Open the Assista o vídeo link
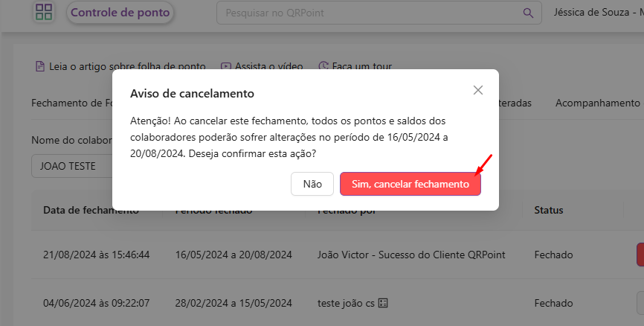 [268, 66]
